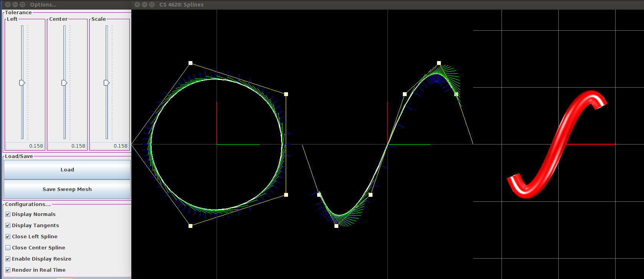
Task: Click the Scale slider handle
Action: [107, 83]
